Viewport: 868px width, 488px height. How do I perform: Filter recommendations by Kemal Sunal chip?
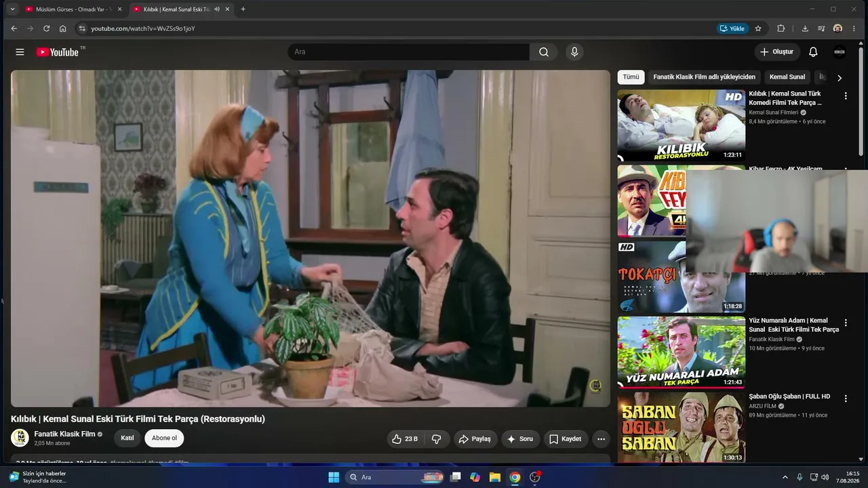coord(787,77)
